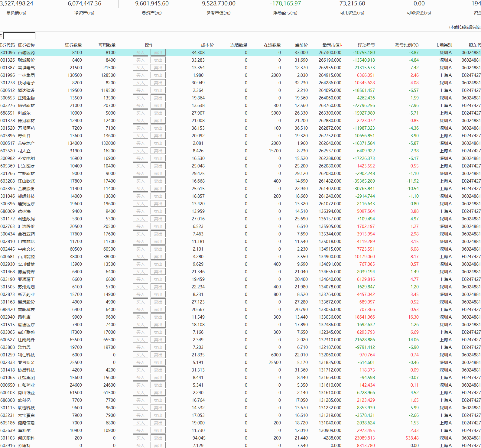The image size is (481, 448).
Task: Click 卖出 button for 迪瑞医疗
Action: (x=158, y=204)
